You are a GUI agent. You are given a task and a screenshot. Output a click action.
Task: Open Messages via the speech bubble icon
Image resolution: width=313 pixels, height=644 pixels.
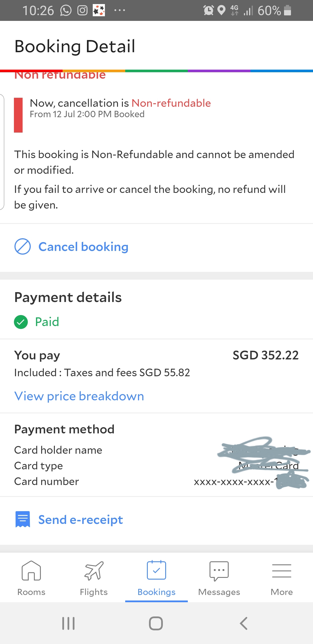point(219,571)
